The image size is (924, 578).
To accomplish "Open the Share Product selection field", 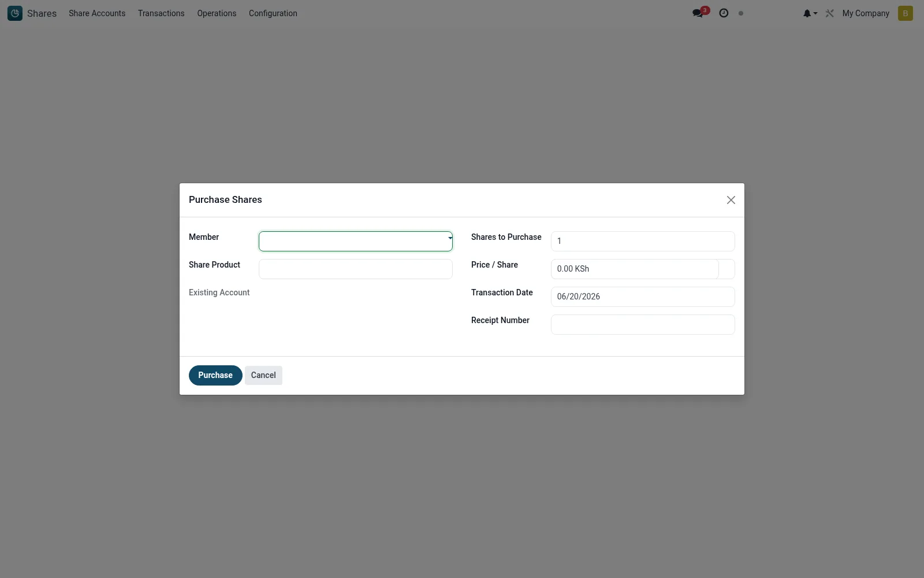I will pyautogui.click(x=356, y=269).
